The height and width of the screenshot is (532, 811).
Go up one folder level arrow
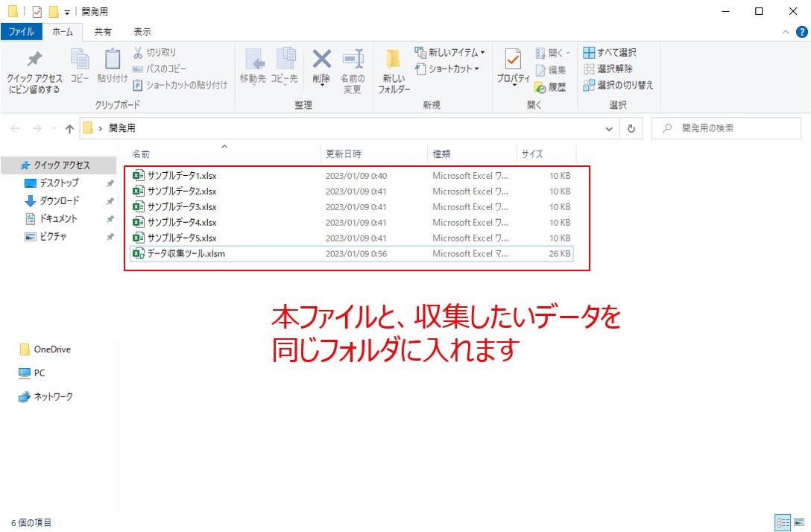69,129
